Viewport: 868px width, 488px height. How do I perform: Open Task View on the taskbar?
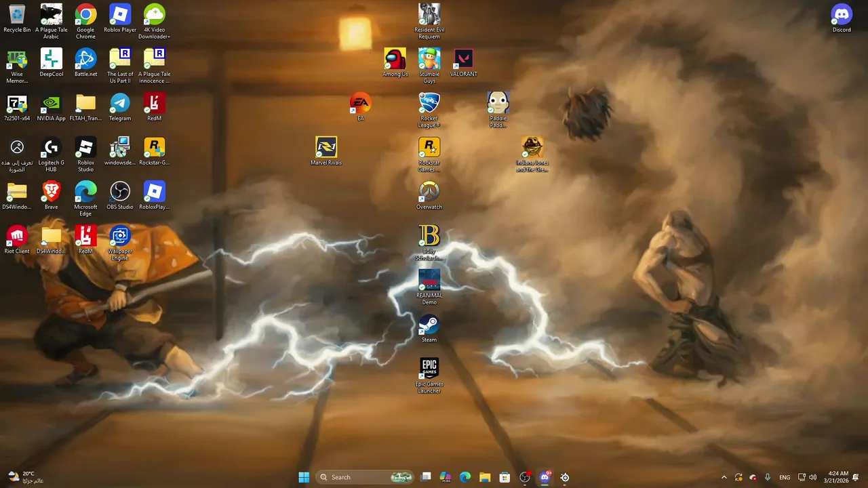click(x=426, y=477)
